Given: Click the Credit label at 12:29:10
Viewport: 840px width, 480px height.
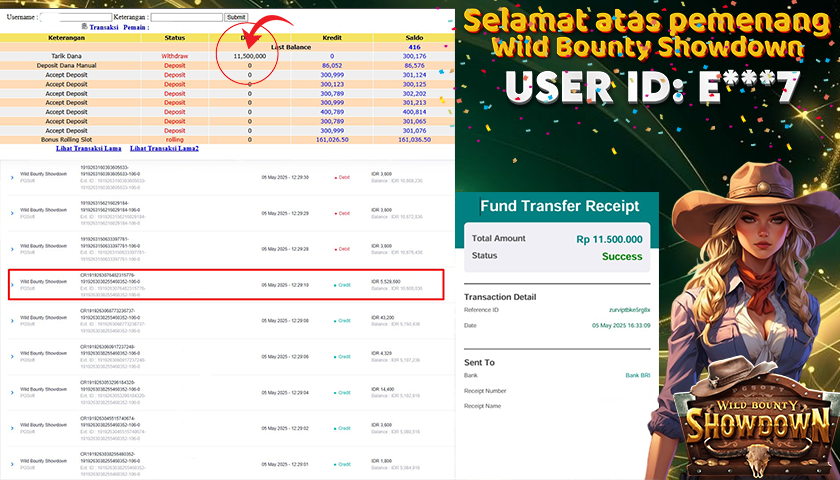Looking at the screenshot, I should coord(342,285).
